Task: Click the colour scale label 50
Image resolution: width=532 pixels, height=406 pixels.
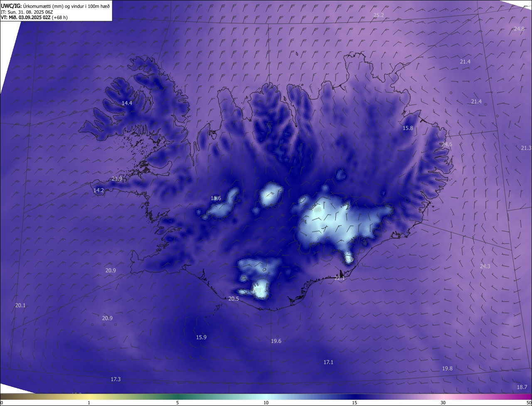Action: (x=529, y=403)
